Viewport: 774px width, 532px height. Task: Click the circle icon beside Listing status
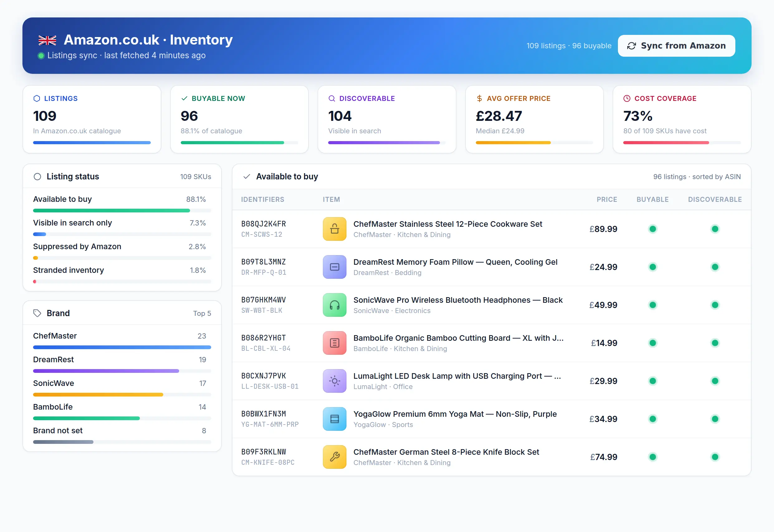coord(37,177)
